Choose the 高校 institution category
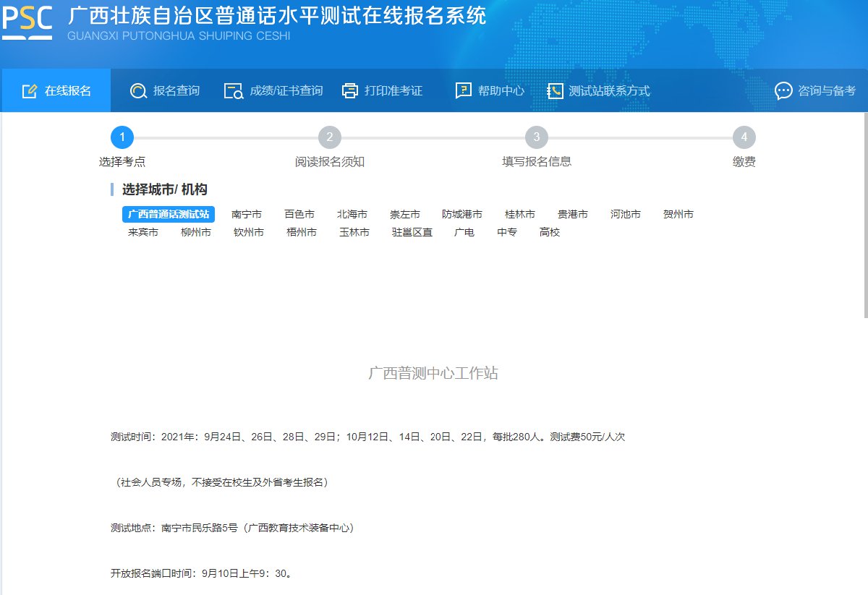The width and height of the screenshot is (868, 595). click(550, 233)
